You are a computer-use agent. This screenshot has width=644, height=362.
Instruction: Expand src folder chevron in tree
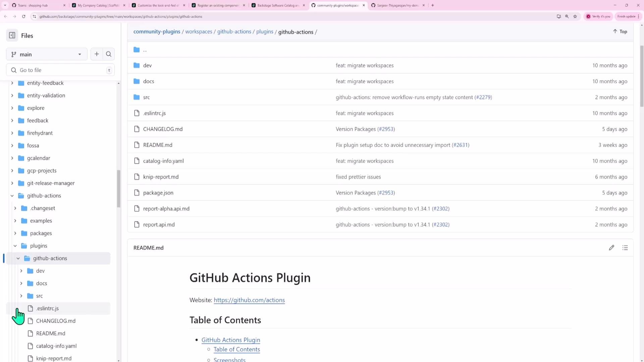point(21,296)
